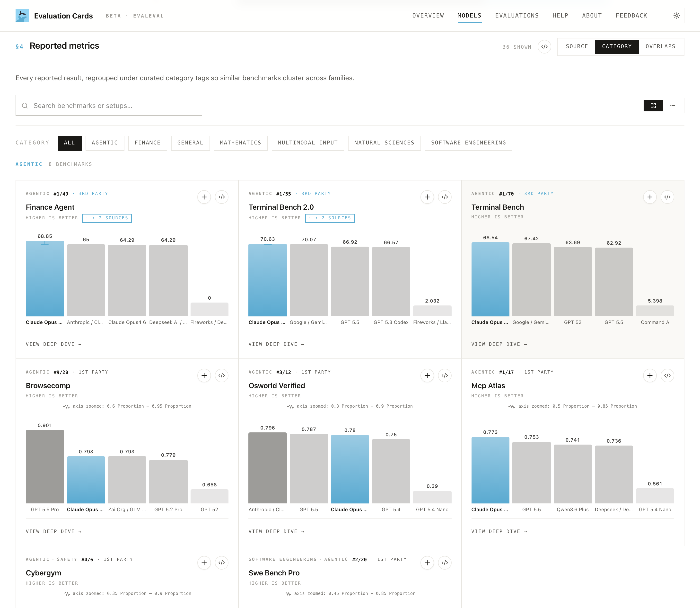This screenshot has height=608, width=700.
Task: Go to the Overview nav tab
Action: 428,16
